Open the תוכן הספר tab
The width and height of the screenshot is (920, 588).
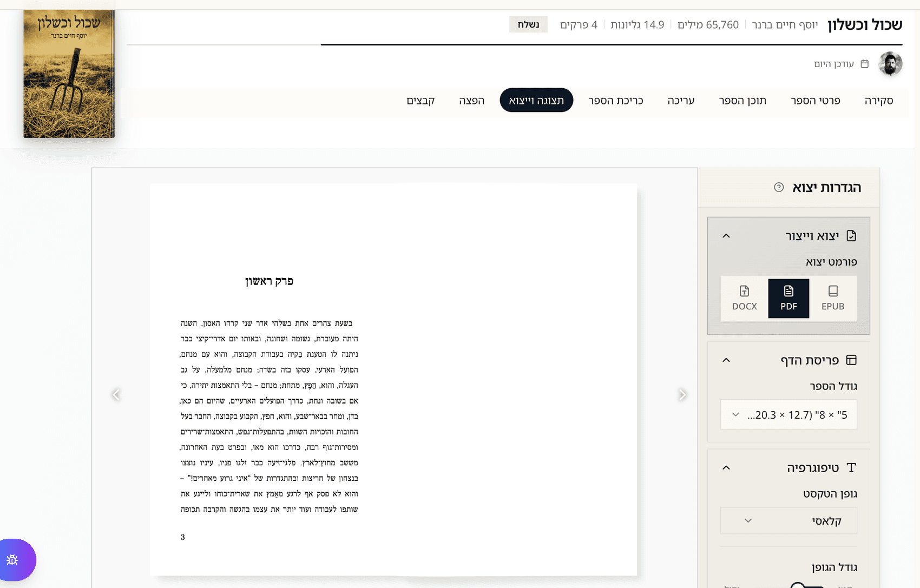click(742, 101)
